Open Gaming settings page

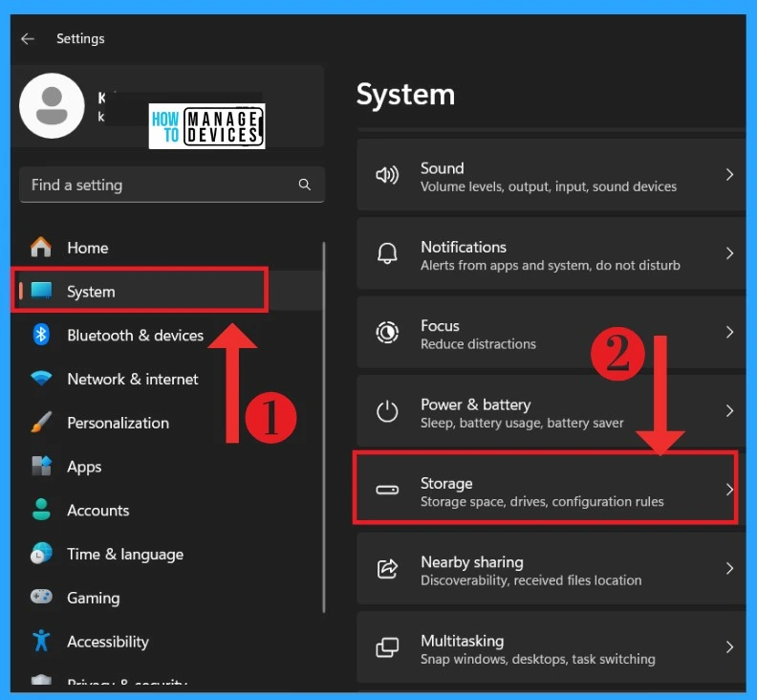[x=93, y=598]
